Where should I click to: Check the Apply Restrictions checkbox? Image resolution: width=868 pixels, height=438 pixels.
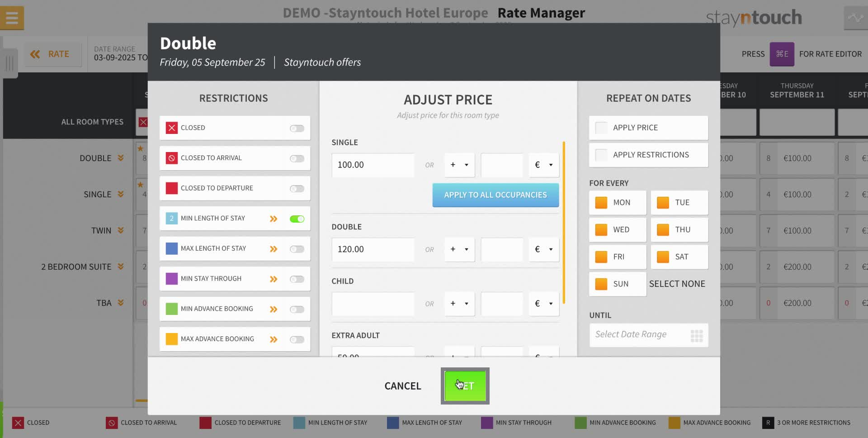[601, 155]
